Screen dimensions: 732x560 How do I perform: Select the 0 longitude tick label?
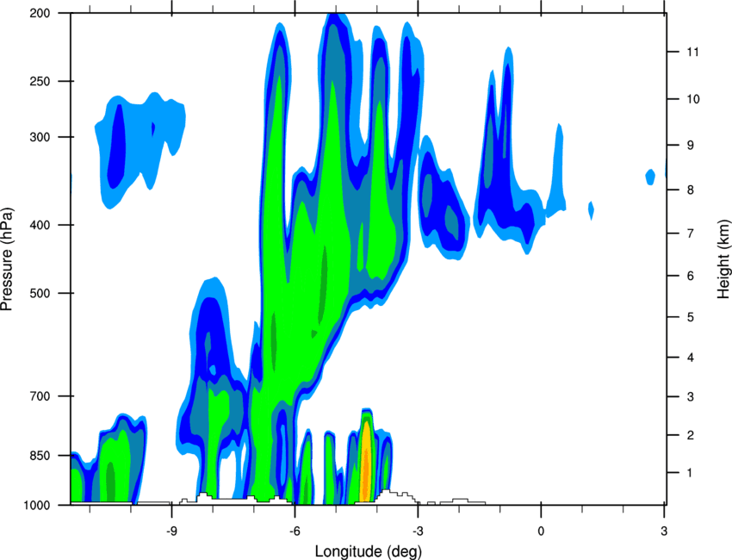pos(541,531)
